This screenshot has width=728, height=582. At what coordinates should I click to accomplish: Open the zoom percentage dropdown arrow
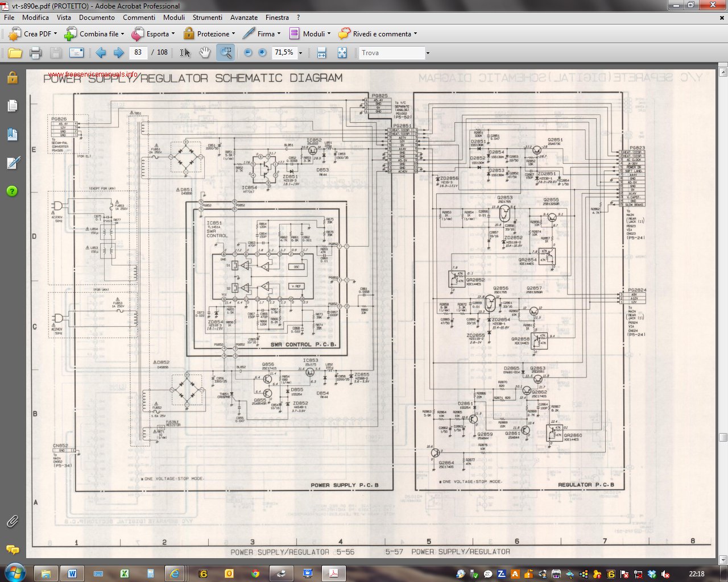(x=301, y=53)
